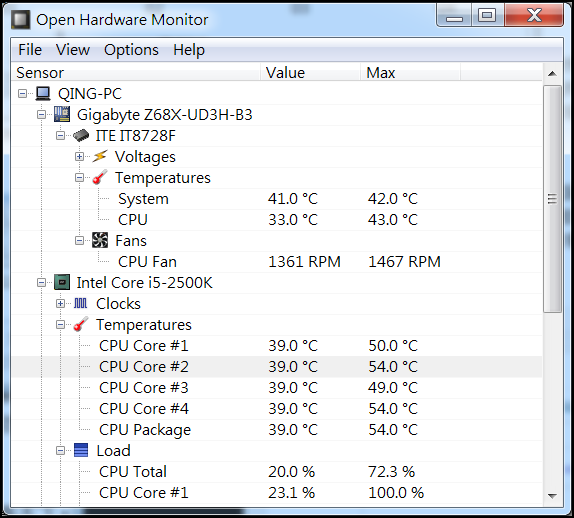Open the View menu
The width and height of the screenshot is (574, 518).
pos(72,50)
